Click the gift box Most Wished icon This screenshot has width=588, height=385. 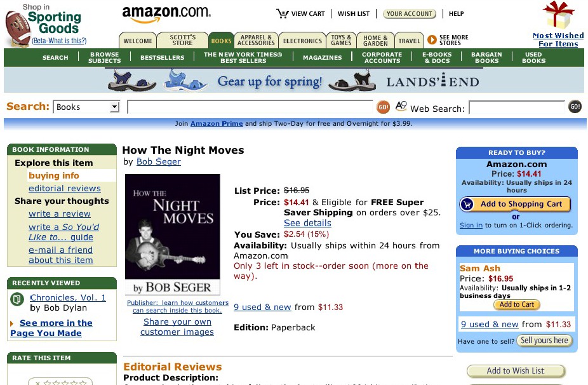(558, 15)
